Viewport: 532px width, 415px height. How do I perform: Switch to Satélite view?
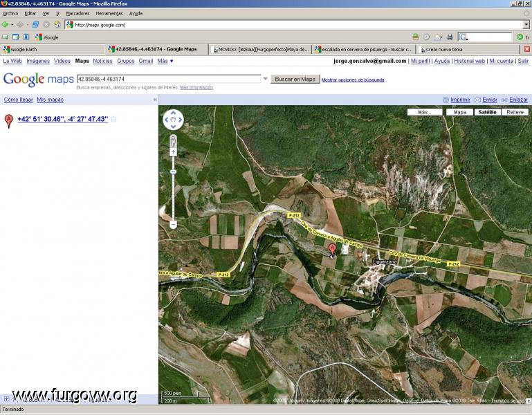[487, 112]
